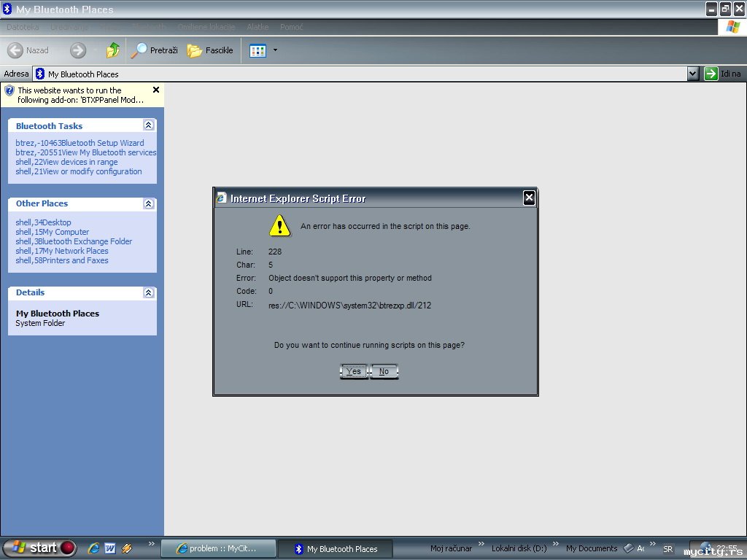
Task: Click the Windows flag logo in the toolbar
Action: (x=732, y=27)
